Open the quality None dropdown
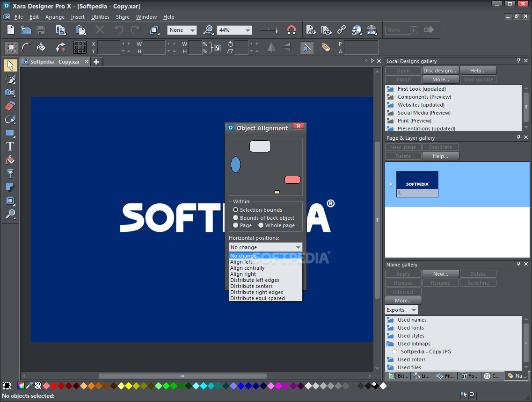The width and height of the screenshot is (532, 402). point(192,30)
